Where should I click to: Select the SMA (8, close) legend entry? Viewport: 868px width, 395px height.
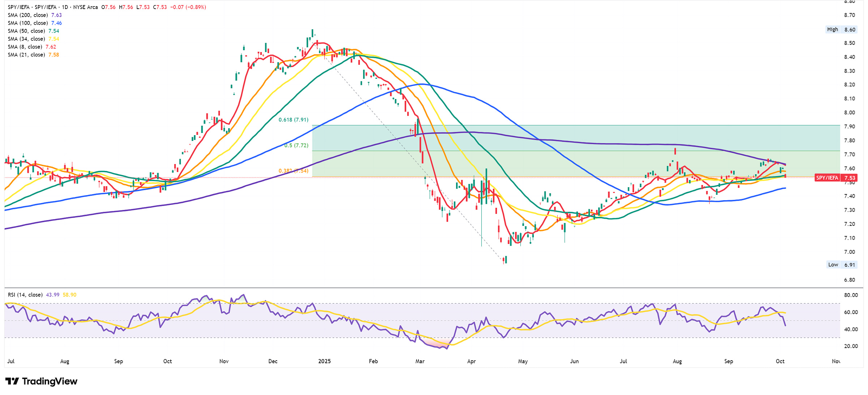(25, 47)
